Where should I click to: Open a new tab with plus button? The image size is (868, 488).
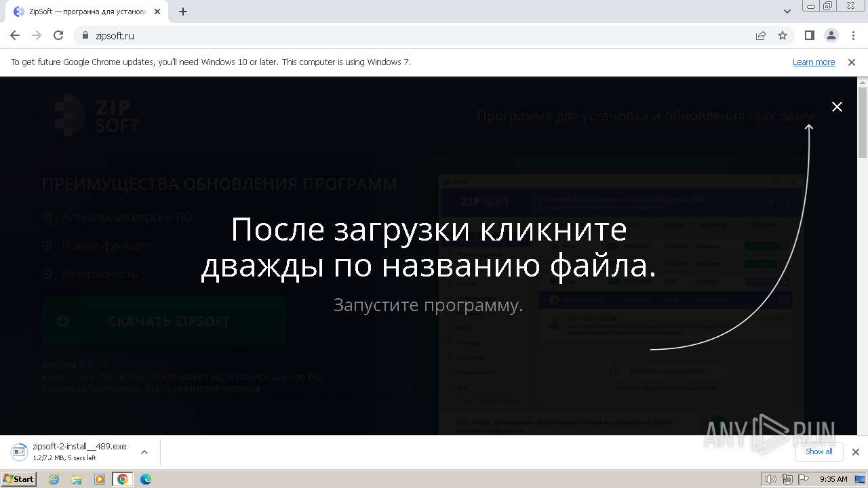click(x=183, y=12)
